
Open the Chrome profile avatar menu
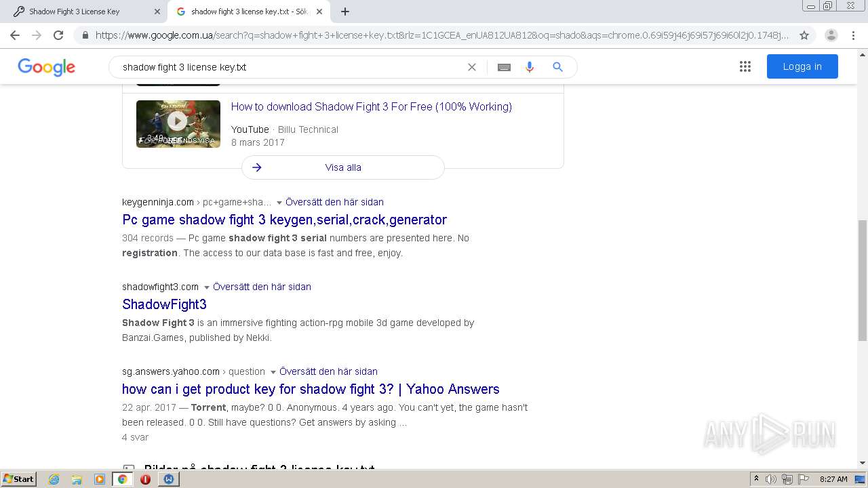tap(831, 35)
